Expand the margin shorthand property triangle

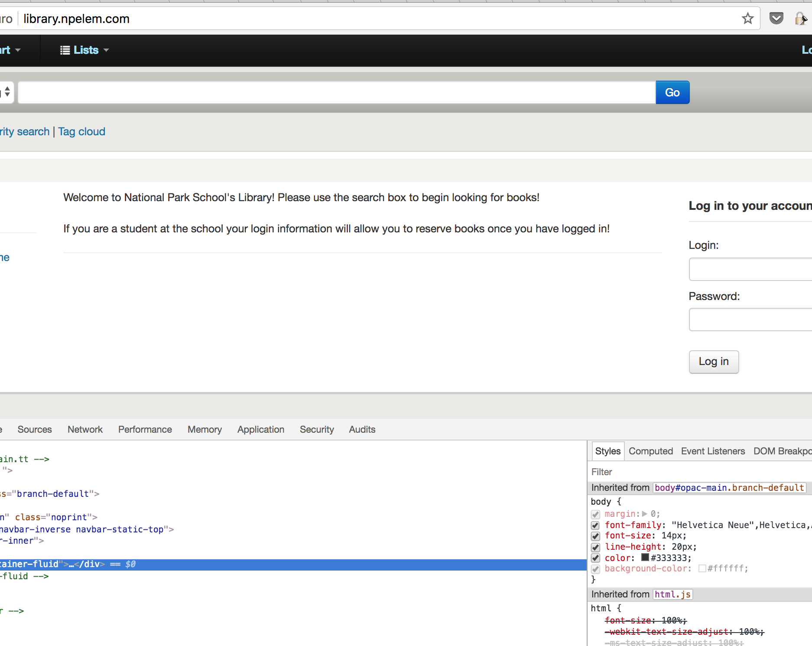coord(645,514)
